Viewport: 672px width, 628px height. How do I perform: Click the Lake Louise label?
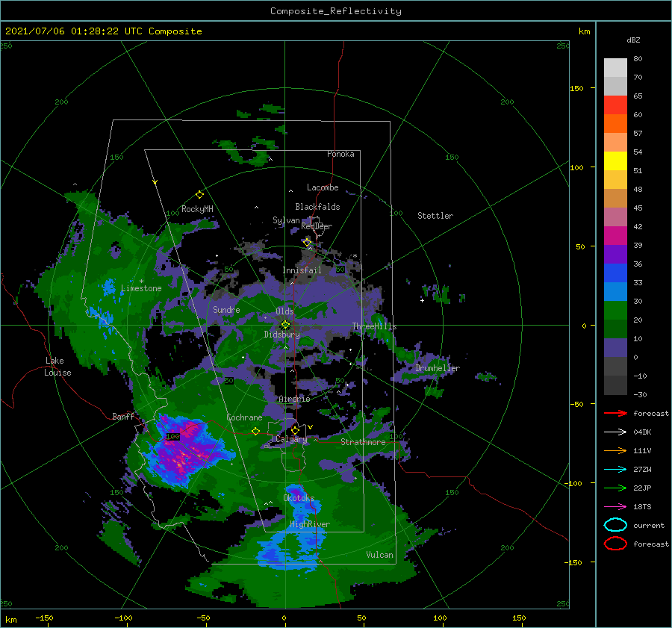tap(57, 367)
